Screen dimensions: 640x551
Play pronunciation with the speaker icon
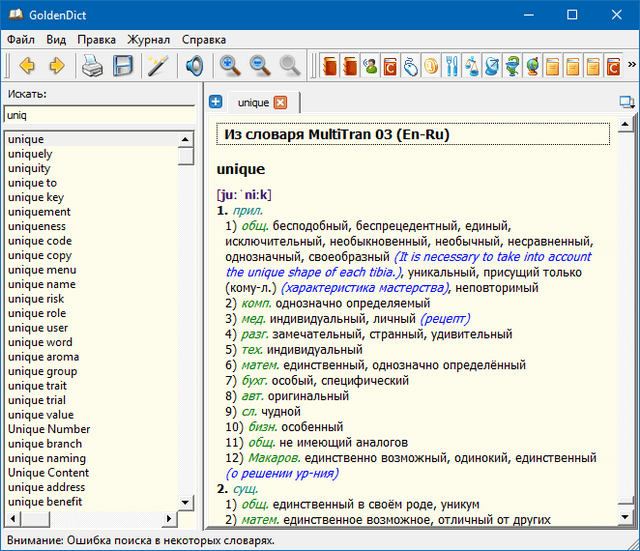pyautogui.click(x=193, y=67)
